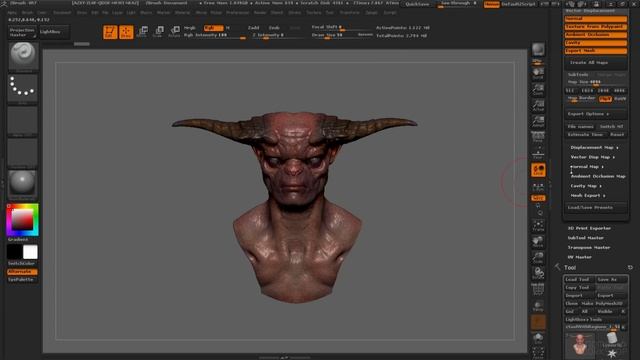The image size is (640, 360).
Task: Select the Rotate transform tool in top shelf
Action: click(175, 31)
